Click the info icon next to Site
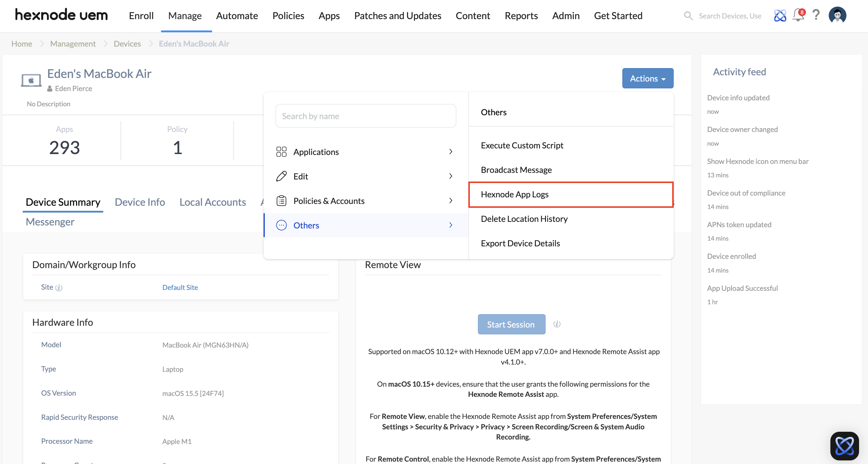 click(x=59, y=288)
